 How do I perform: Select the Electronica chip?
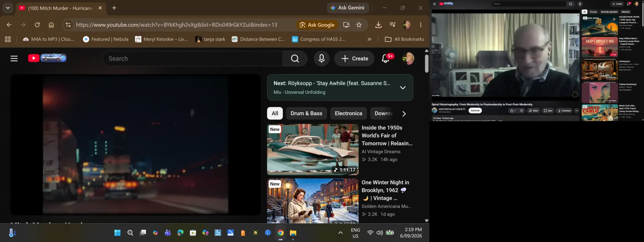tap(348, 114)
